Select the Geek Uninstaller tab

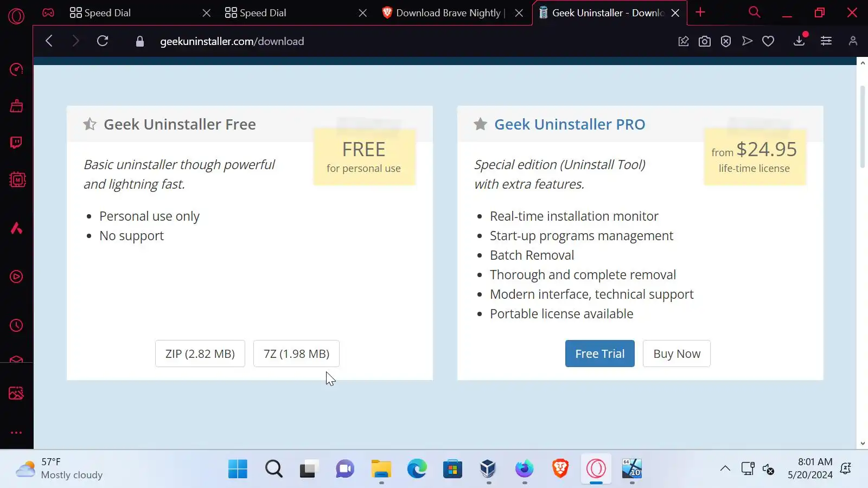coord(608,12)
